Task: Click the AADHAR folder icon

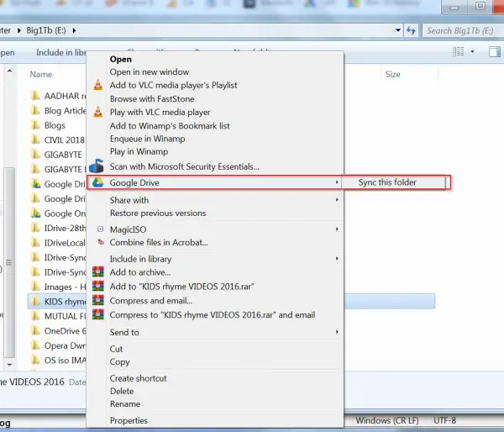Action: (35, 96)
